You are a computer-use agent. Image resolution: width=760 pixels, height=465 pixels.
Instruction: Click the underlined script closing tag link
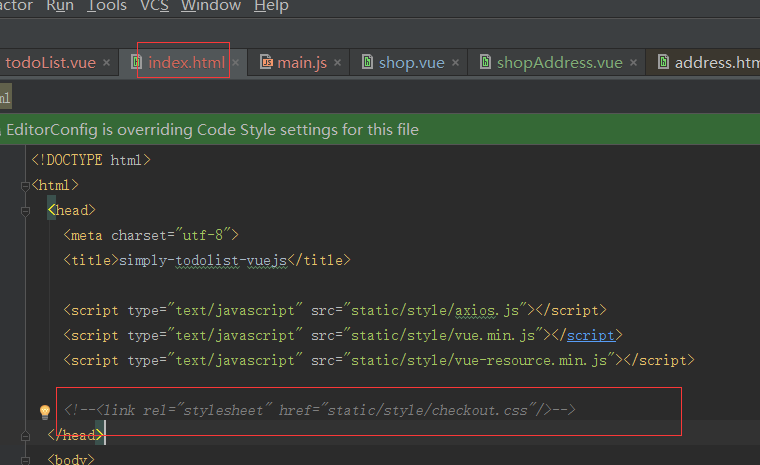tap(590, 335)
